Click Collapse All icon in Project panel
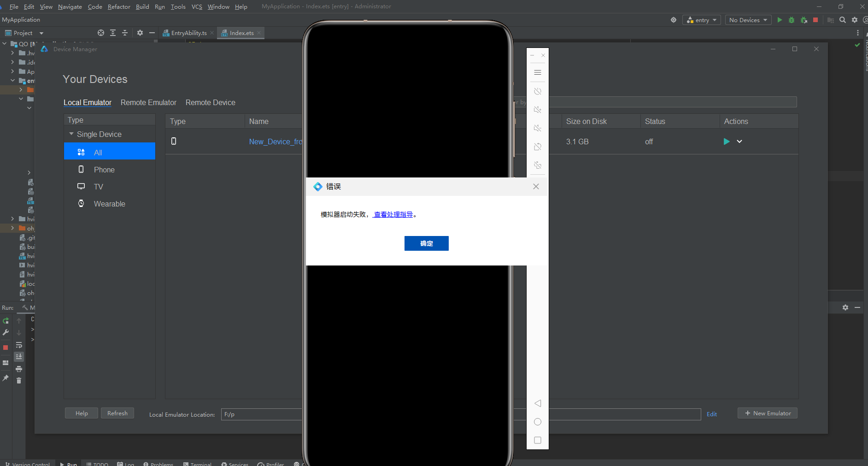Viewport: 868px width, 466px height. click(x=125, y=33)
